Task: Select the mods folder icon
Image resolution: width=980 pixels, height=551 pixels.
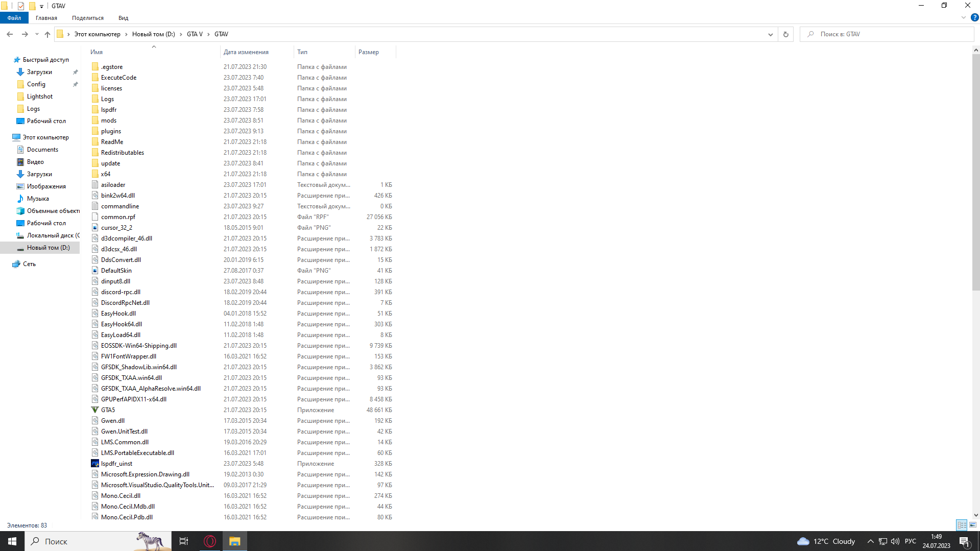Action: 95,120
